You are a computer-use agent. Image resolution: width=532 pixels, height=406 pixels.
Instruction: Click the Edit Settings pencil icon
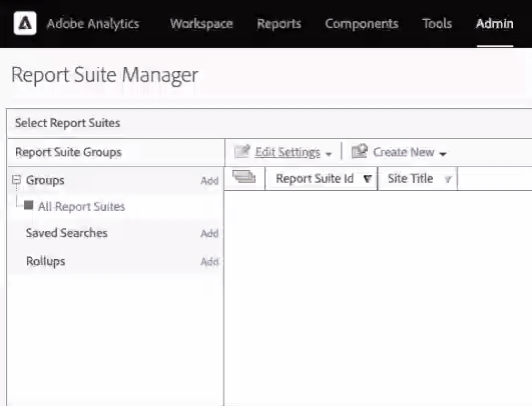point(242,152)
